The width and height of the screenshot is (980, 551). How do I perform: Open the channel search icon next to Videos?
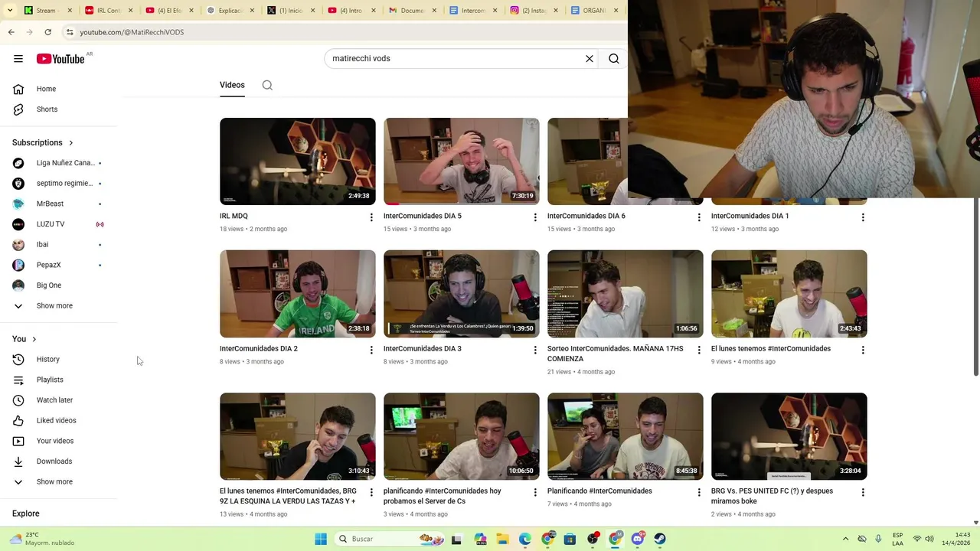tap(267, 85)
